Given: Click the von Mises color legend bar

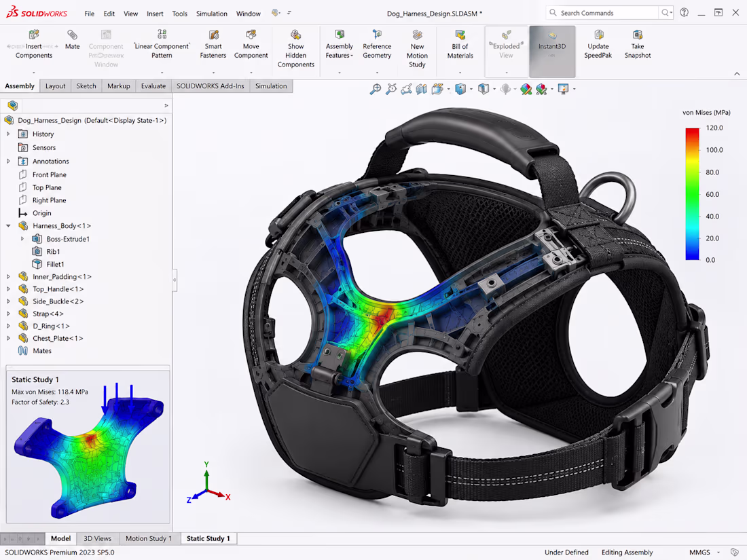Looking at the screenshot, I should pos(692,194).
